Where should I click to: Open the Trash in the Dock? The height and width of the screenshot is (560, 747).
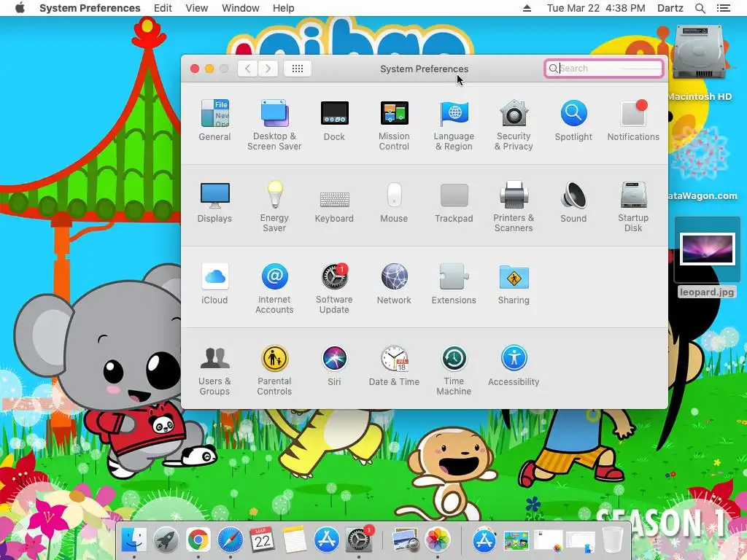613,540
